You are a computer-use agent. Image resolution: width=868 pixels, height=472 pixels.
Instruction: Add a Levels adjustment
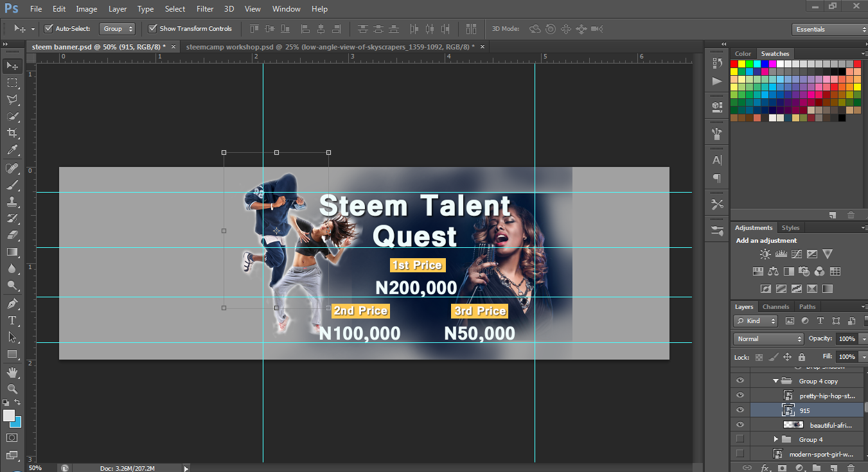(x=781, y=254)
